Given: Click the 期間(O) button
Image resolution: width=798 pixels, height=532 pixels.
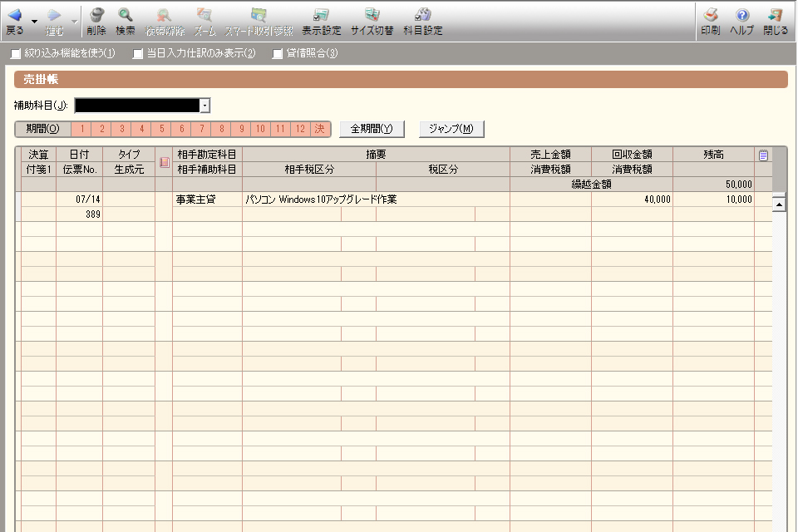Looking at the screenshot, I should pos(42,129).
